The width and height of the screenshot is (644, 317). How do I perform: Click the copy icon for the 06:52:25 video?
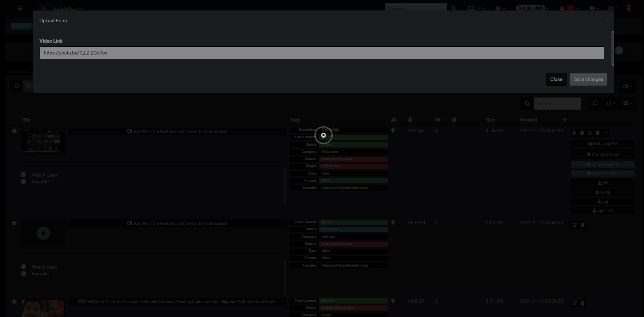(x=582, y=133)
